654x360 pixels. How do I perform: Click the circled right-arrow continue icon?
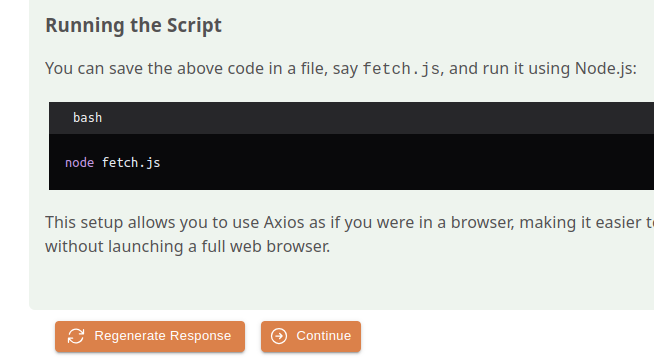click(x=279, y=336)
